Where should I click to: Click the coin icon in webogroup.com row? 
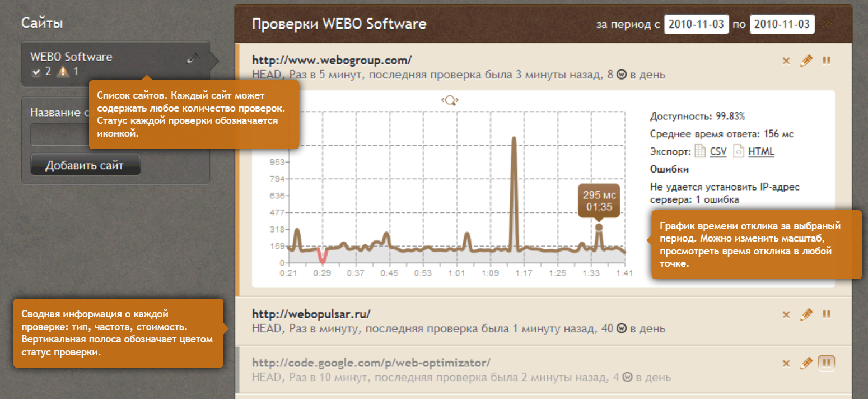pyautogui.click(x=621, y=75)
